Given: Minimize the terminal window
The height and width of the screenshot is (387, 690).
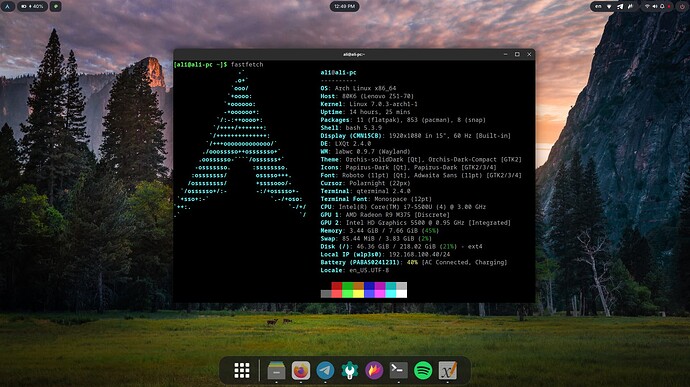Looking at the screenshot, I should (x=505, y=54).
